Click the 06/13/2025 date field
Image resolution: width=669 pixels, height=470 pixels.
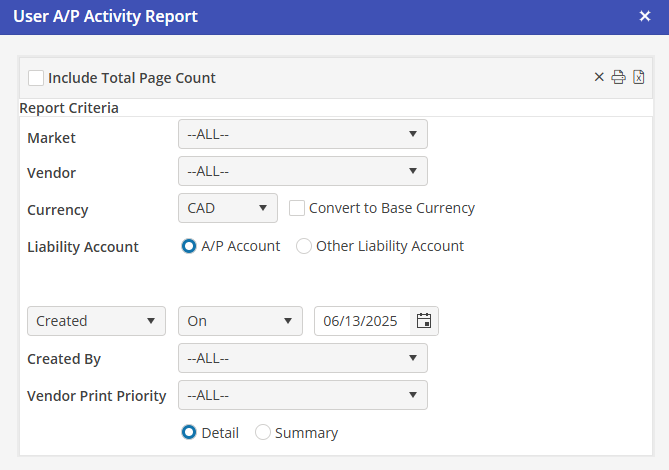pyautogui.click(x=362, y=321)
